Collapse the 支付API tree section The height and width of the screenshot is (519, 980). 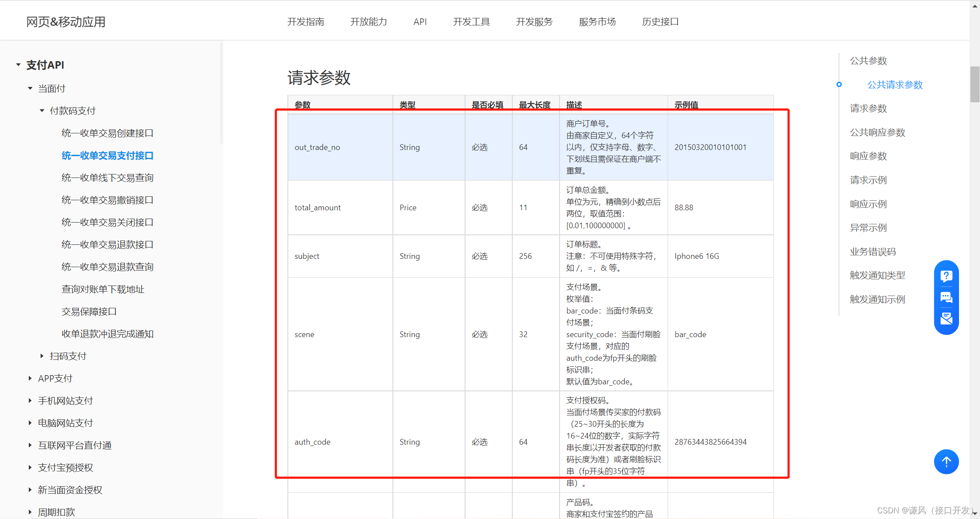18,65
